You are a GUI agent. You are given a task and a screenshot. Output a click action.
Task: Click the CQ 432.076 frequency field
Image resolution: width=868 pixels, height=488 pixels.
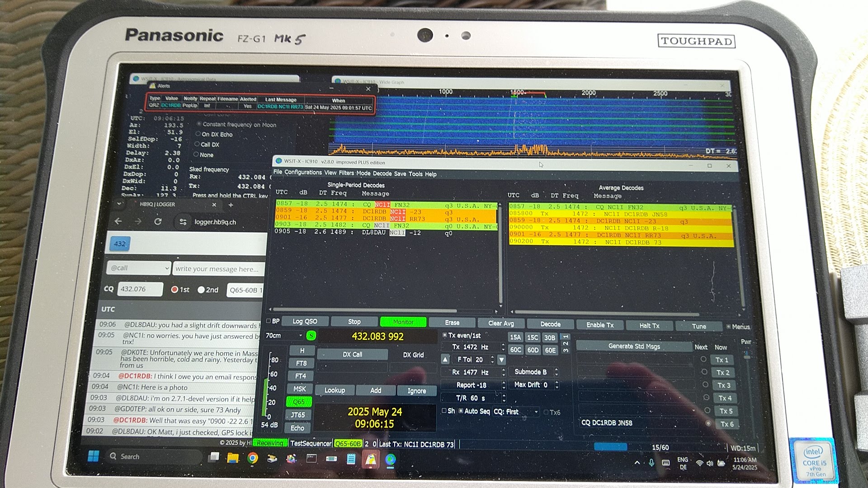(140, 289)
